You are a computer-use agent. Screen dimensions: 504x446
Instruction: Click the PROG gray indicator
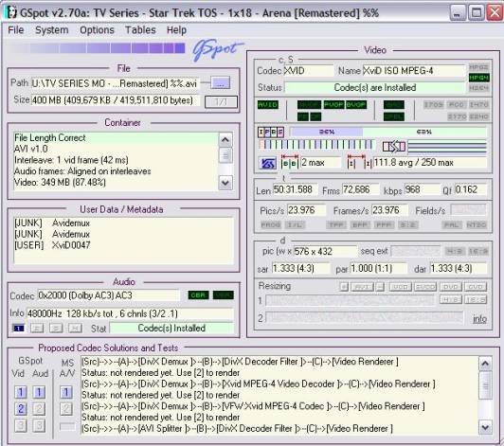[271, 224]
